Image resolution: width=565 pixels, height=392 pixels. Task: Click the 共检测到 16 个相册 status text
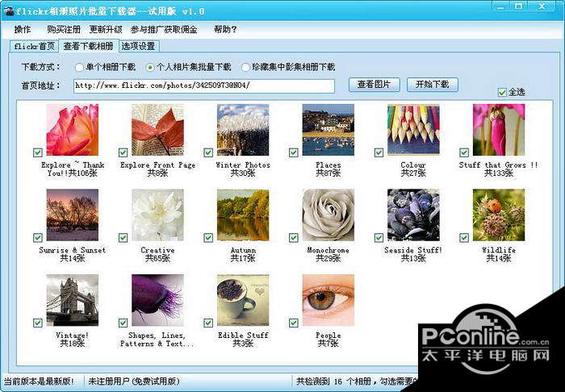[357, 382]
